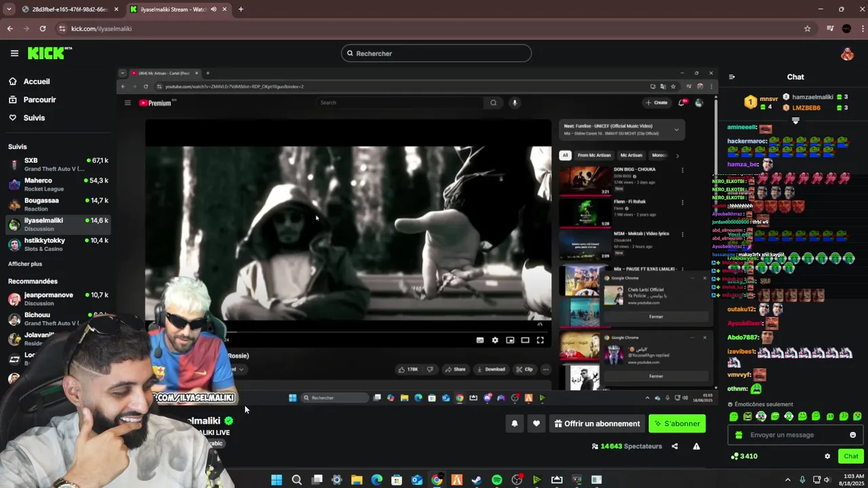
Task: Expand the chat leaderboard chevron
Action: 795,121
